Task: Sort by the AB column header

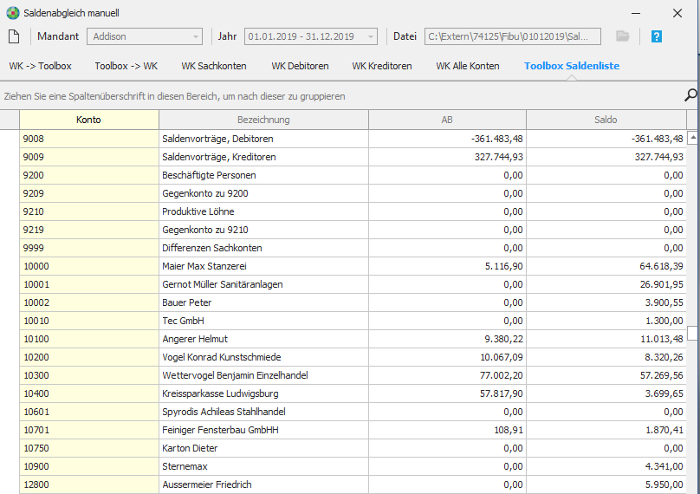Action: (x=447, y=120)
